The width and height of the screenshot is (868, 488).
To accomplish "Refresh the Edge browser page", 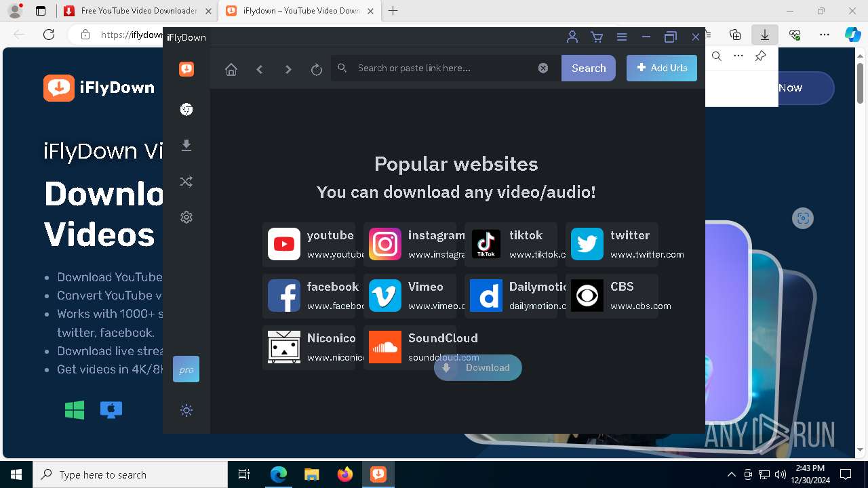I will [x=49, y=35].
